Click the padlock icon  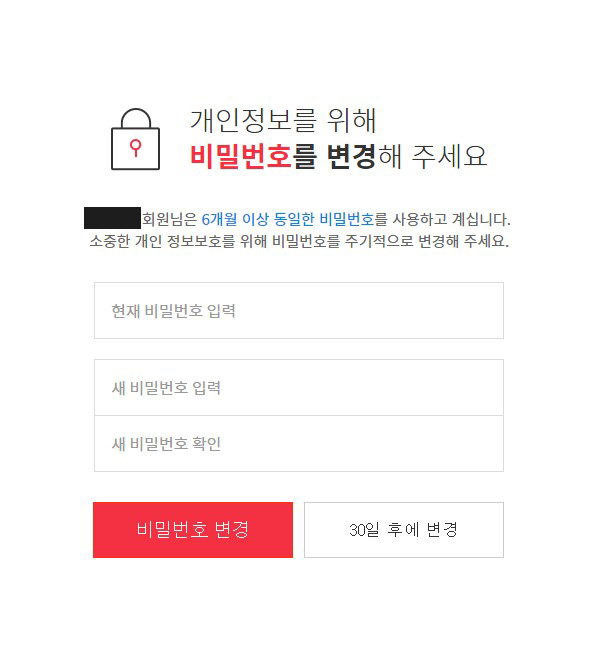point(135,139)
